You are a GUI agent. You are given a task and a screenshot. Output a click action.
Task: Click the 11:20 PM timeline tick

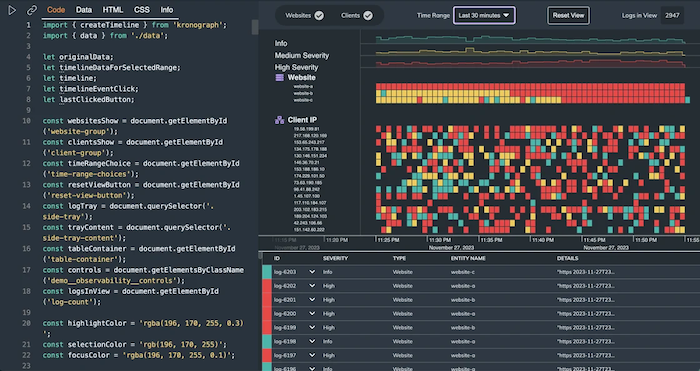(x=337, y=240)
